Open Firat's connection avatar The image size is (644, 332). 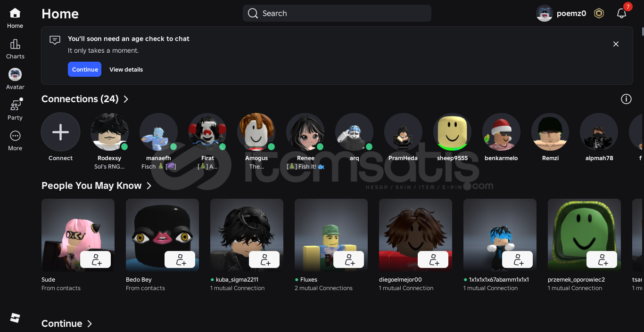(x=207, y=132)
